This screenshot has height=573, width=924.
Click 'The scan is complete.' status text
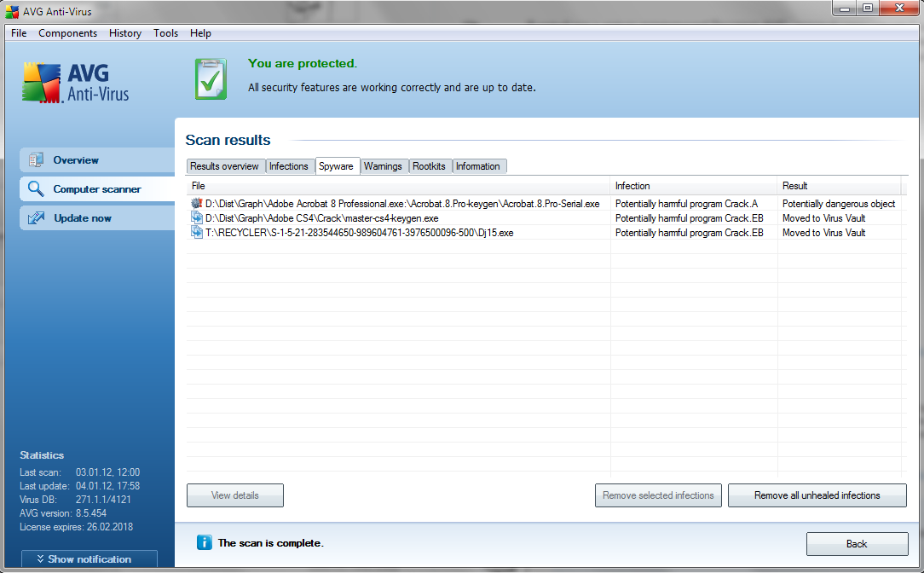point(270,543)
